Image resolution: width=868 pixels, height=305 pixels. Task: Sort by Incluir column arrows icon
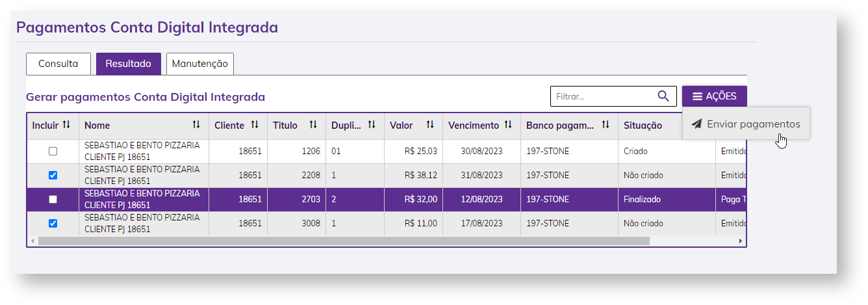[66, 125]
